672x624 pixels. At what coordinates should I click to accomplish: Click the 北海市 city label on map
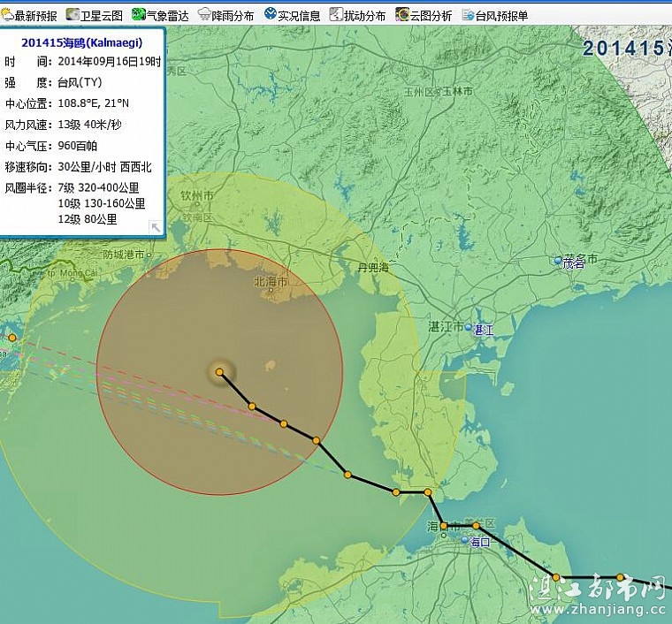coord(271,282)
